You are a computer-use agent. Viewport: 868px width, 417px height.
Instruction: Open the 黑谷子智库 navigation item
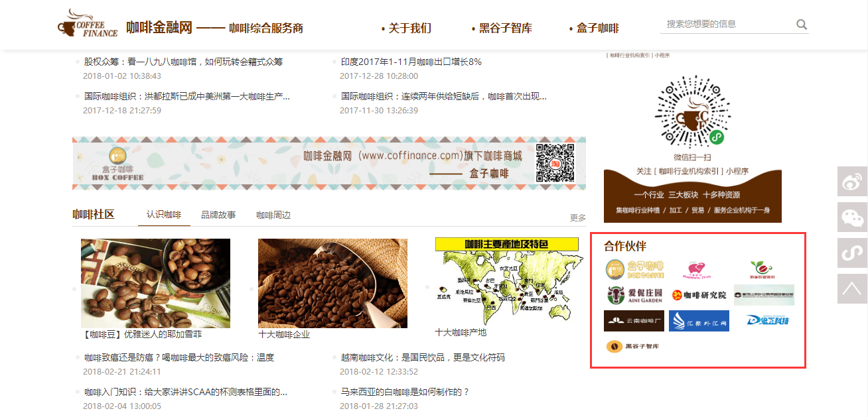[x=502, y=28]
